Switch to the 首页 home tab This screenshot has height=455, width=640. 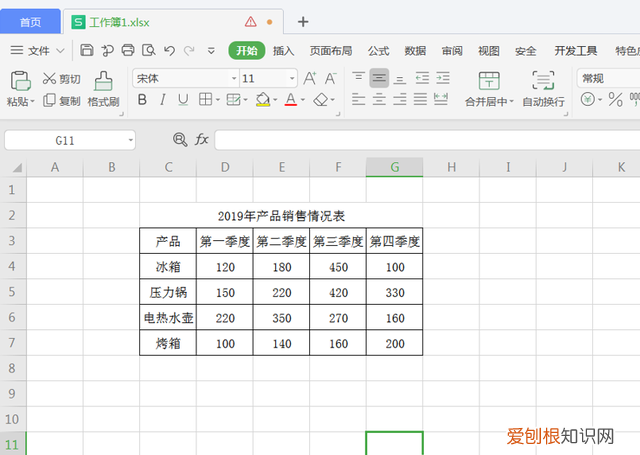click(31, 22)
